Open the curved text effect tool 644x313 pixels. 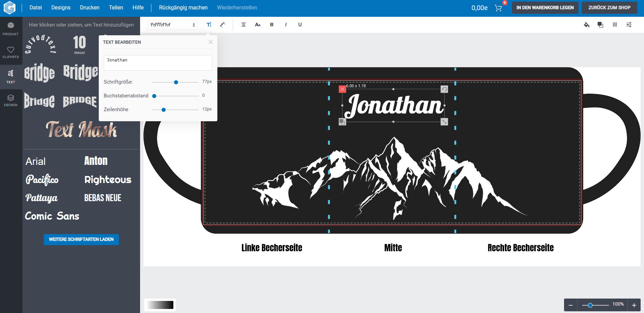[x=222, y=25]
